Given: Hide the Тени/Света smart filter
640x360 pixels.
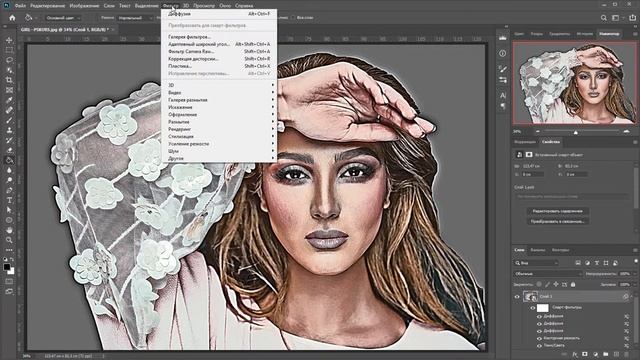Looking at the screenshot, I should 540,346.
